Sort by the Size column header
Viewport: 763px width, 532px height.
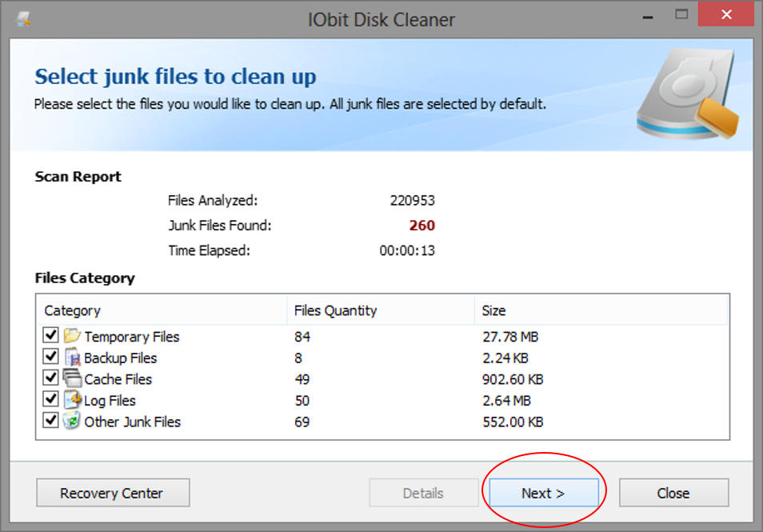601,310
